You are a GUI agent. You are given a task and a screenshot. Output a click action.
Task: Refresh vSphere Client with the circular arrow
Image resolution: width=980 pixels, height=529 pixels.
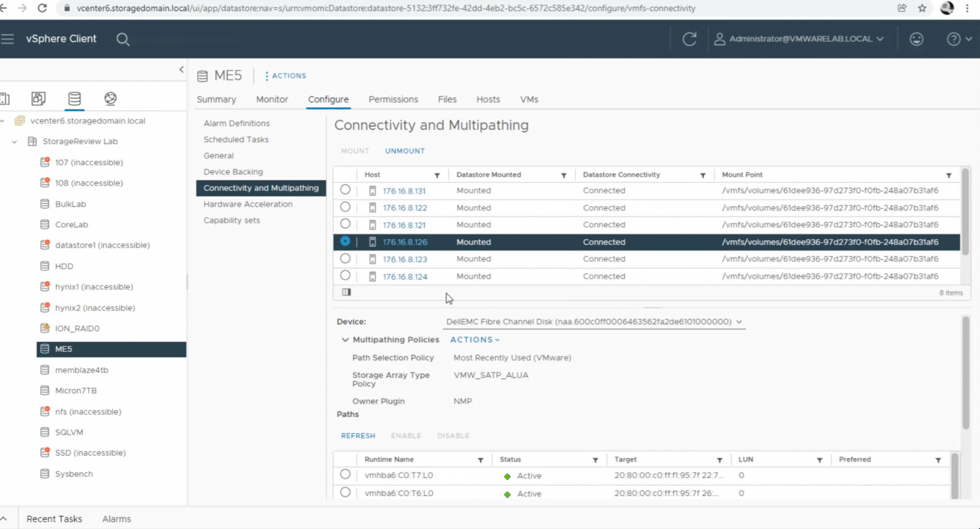click(690, 39)
